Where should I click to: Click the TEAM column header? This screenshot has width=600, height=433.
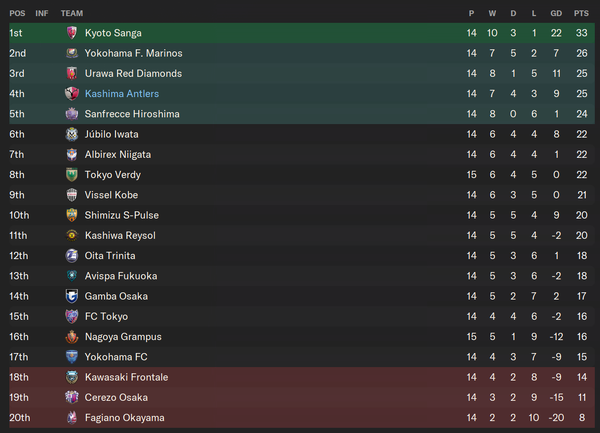(72, 13)
